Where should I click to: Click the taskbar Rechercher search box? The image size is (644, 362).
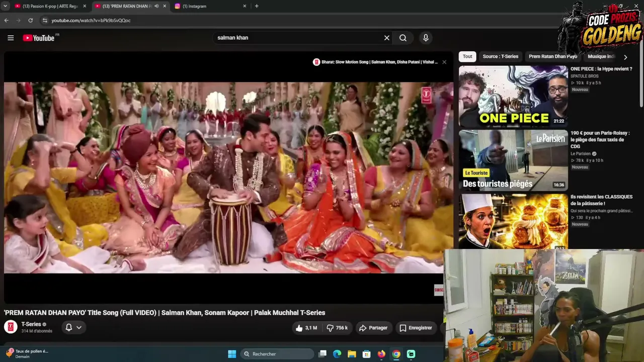277,354
